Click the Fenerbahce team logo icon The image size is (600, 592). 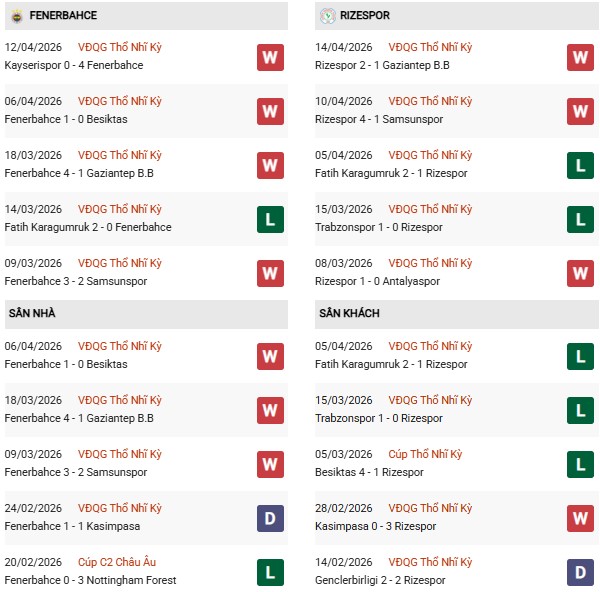pos(16,16)
